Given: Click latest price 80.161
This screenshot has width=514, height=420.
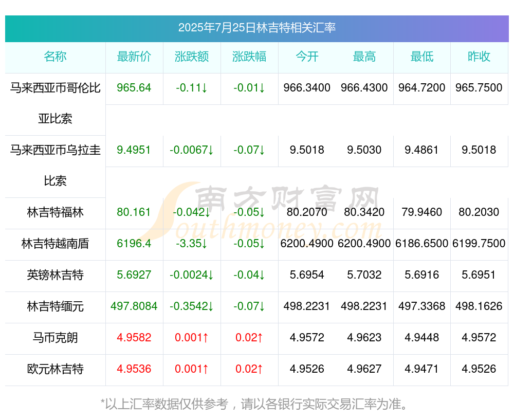Looking at the screenshot, I should click(134, 212).
